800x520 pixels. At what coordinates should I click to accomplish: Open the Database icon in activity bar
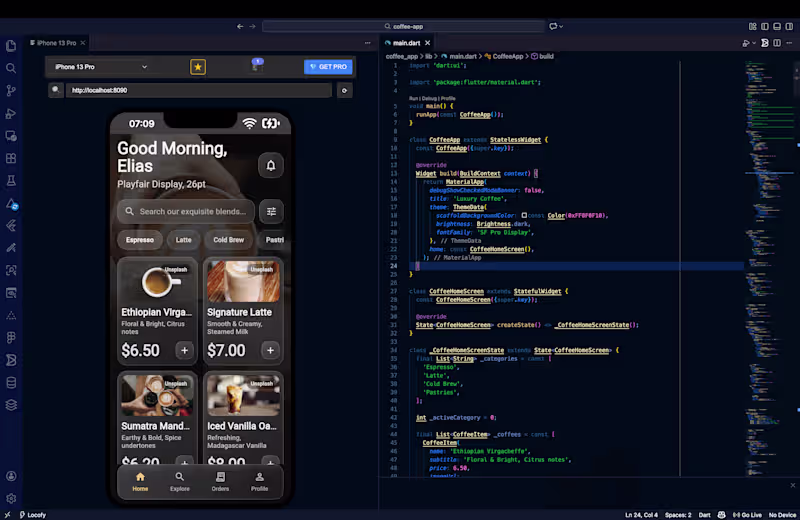tap(11, 383)
